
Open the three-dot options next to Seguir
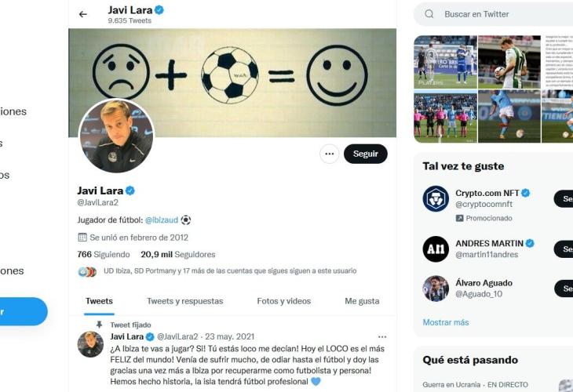(329, 154)
